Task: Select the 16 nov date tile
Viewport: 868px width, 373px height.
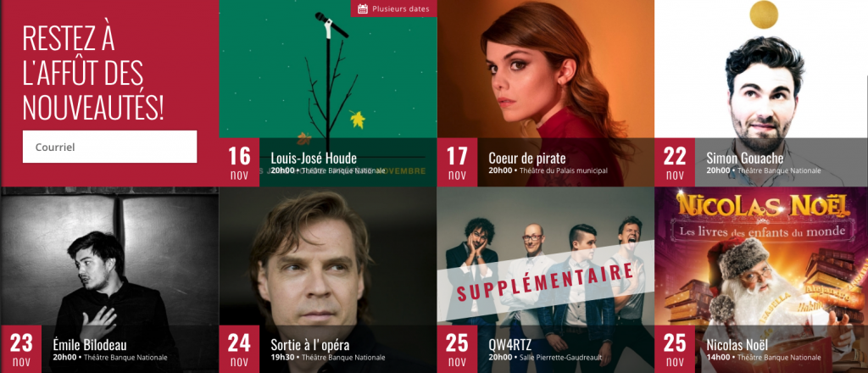Action: (x=239, y=162)
